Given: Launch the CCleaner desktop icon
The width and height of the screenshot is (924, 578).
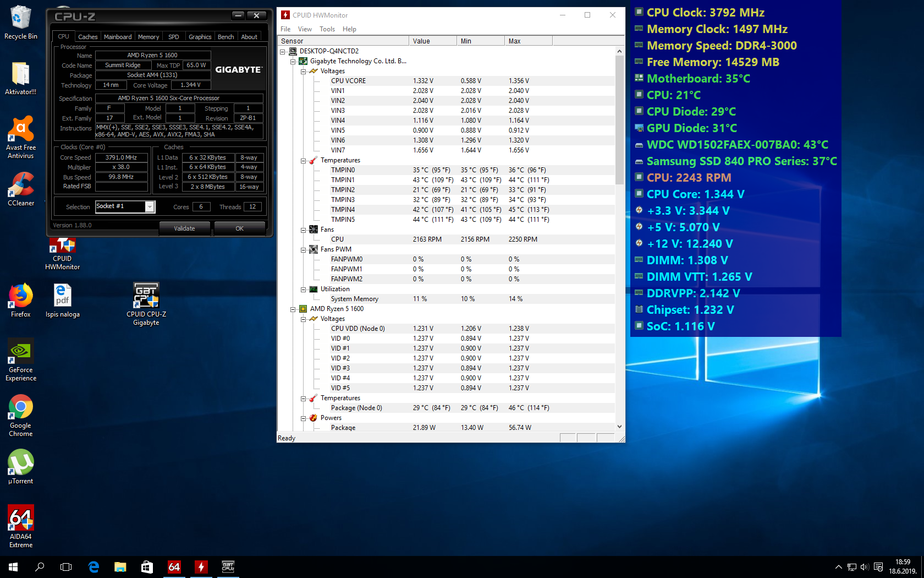Looking at the screenshot, I should point(21,185).
